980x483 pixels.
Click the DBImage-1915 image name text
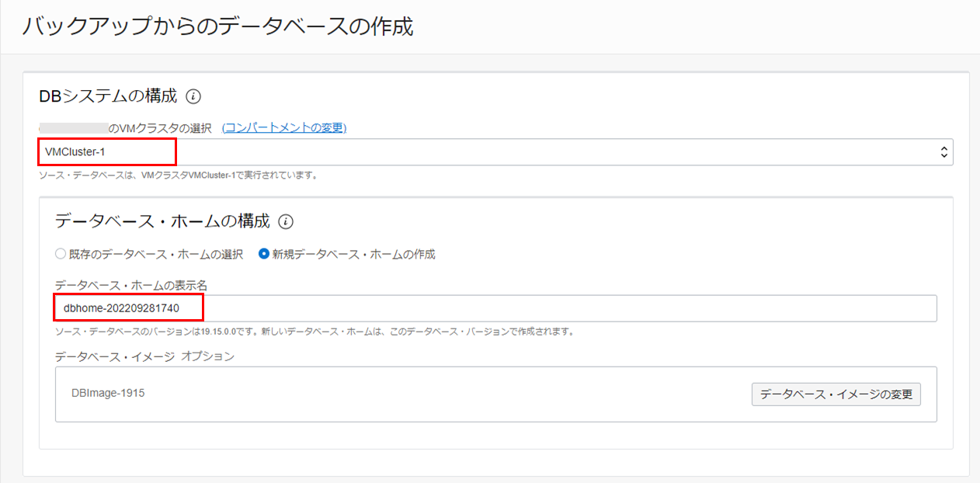tap(107, 393)
